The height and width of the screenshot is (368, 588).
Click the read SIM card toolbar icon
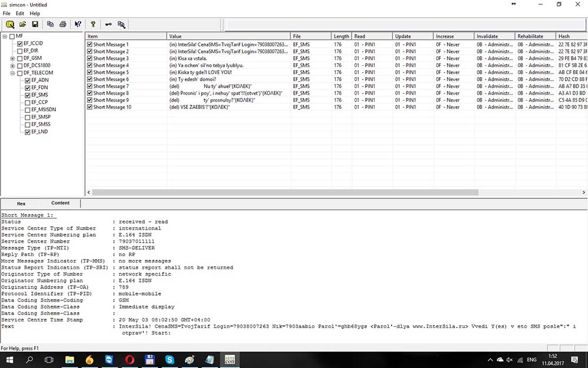point(10,24)
